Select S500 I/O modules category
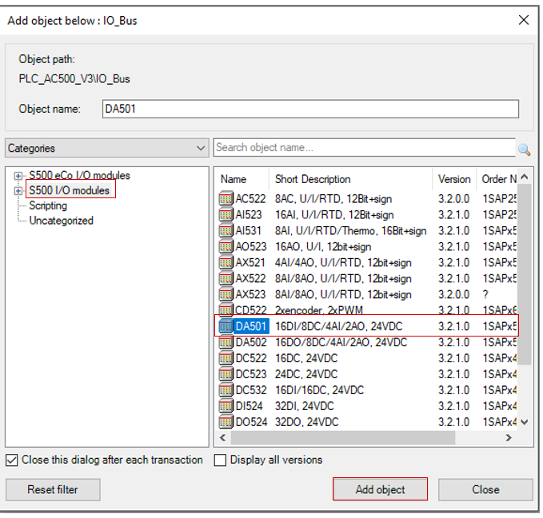The height and width of the screenshot is (518, 543). click(69, 190)
